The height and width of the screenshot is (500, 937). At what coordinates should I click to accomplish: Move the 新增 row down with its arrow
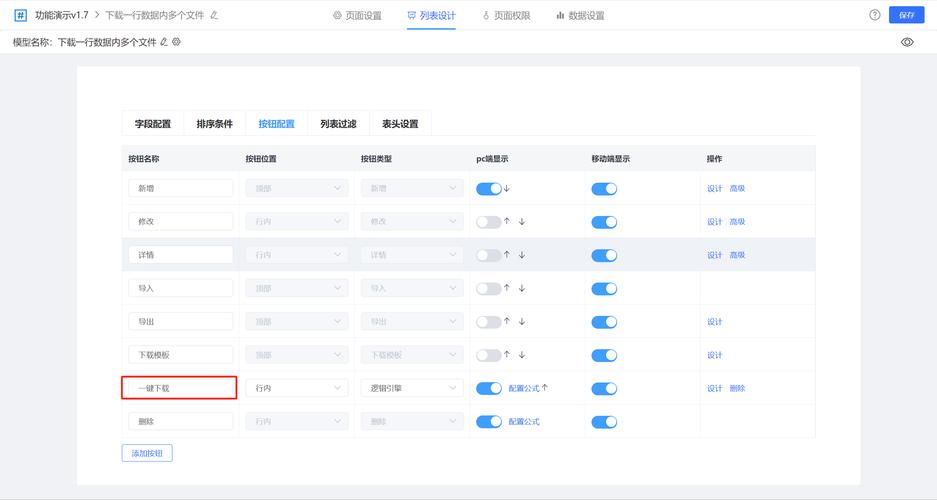point(507,188)
